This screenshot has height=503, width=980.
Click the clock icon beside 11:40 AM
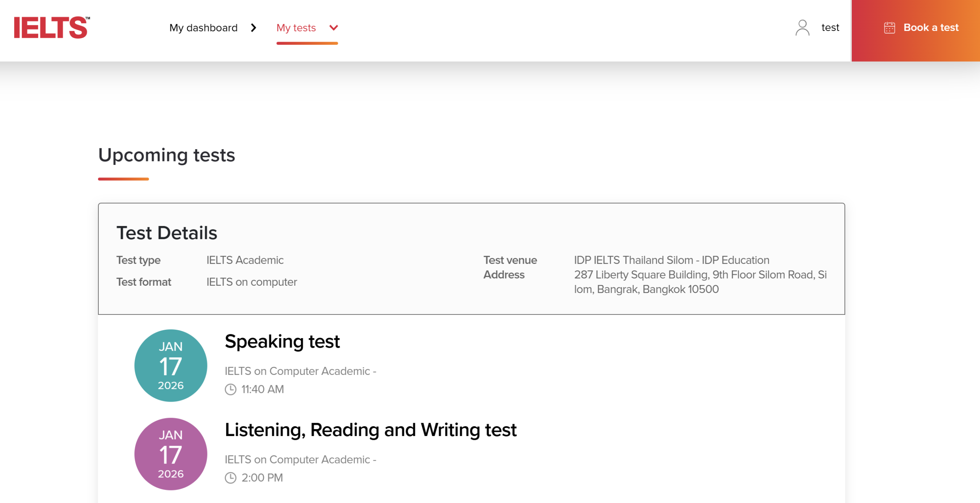[230, 389]
